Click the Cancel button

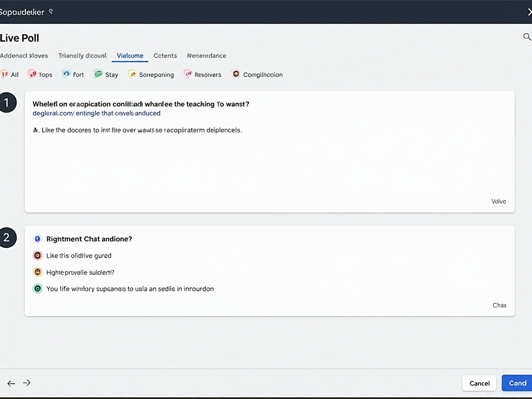(479, 383)
